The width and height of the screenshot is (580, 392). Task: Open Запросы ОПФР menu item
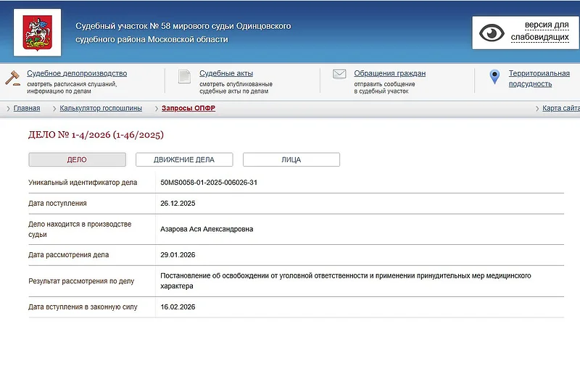click(188, 109)
